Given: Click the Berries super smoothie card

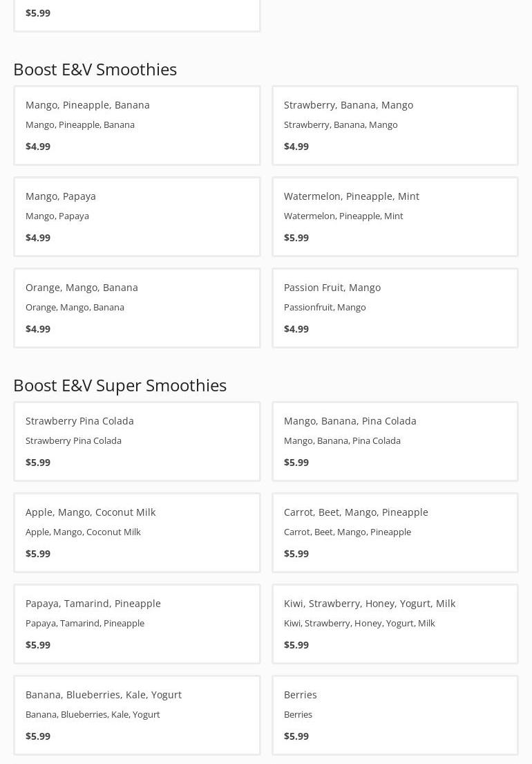Looking at the screenshot, I should [395, 715].
